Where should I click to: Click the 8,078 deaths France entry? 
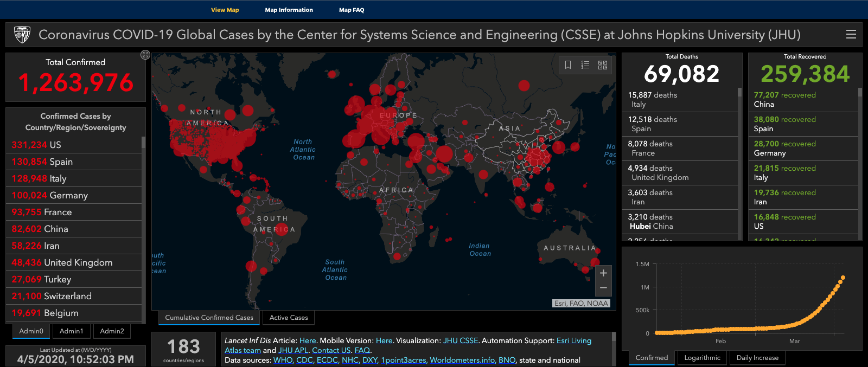680,149
